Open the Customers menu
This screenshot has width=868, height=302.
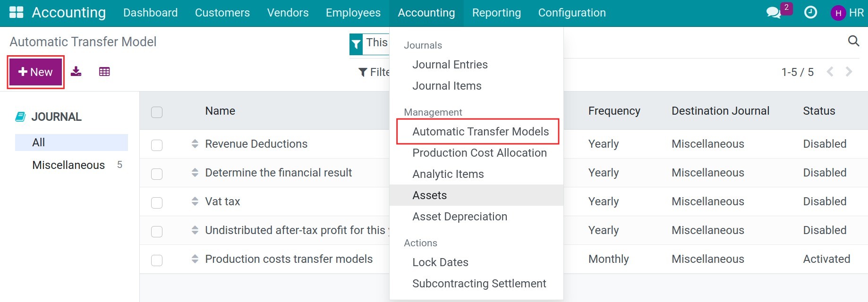click(222, 13)
